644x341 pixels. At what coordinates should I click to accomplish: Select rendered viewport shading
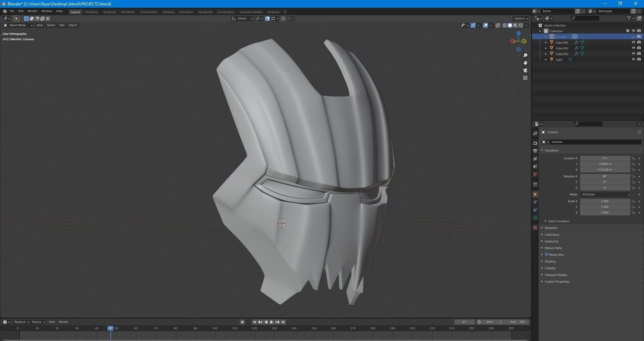(x=521, y=25)
